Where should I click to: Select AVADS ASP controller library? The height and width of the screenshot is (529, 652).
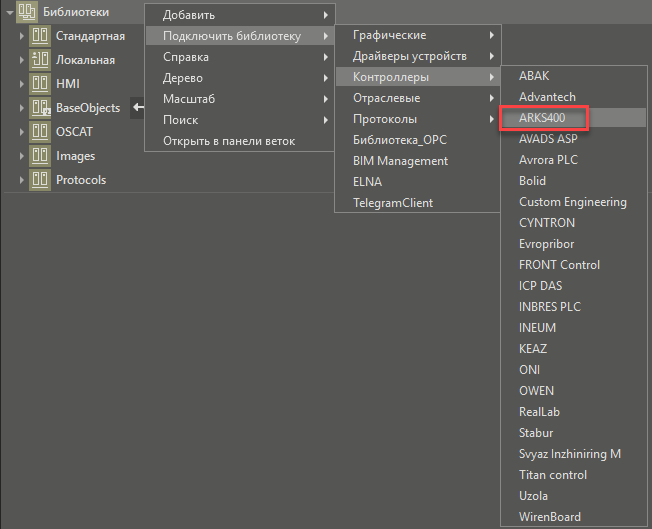(574, 139)
